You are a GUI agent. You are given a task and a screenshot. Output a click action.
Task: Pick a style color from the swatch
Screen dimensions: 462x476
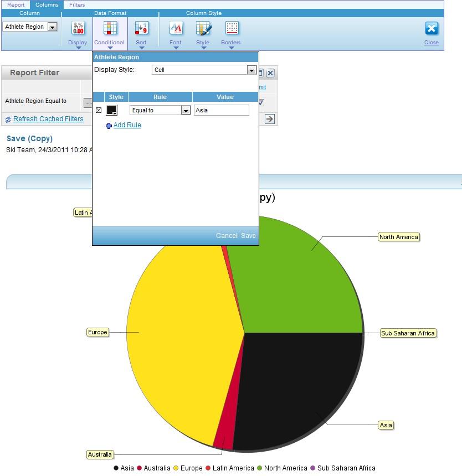tap(111, 110)
